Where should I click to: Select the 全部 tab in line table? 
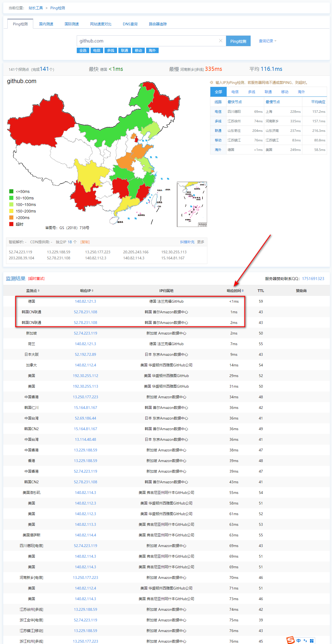coord(218,92)
